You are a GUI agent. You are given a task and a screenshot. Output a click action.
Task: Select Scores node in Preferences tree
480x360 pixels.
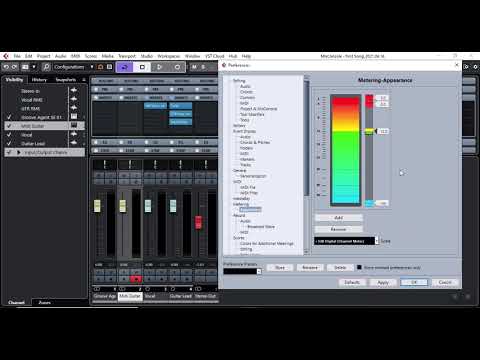(x=239, y=238)
